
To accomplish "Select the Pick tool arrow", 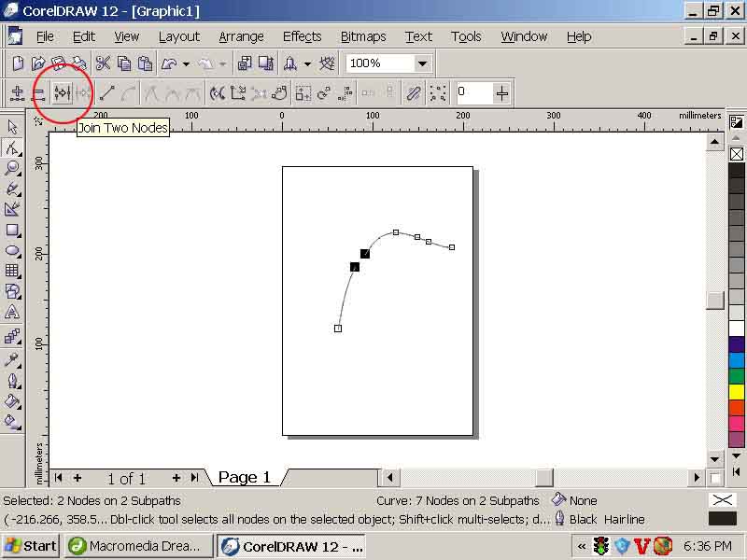I will pyautogui.click(x=12, y=127).
